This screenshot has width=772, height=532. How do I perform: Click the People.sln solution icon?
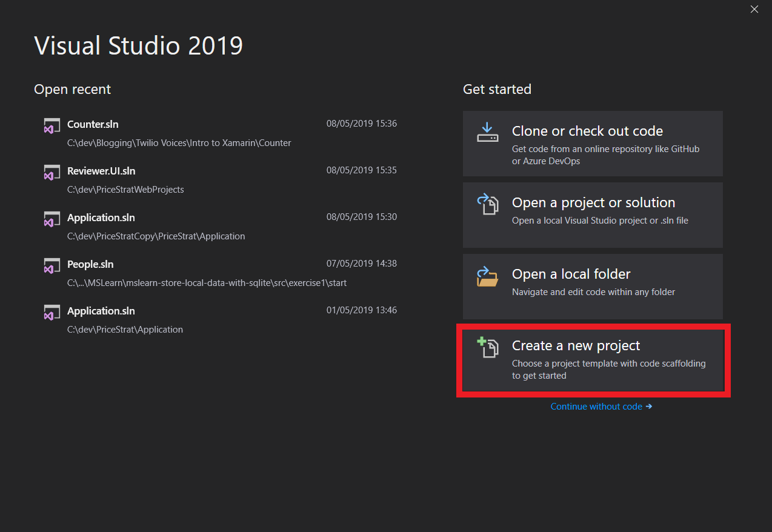[52, 265]
